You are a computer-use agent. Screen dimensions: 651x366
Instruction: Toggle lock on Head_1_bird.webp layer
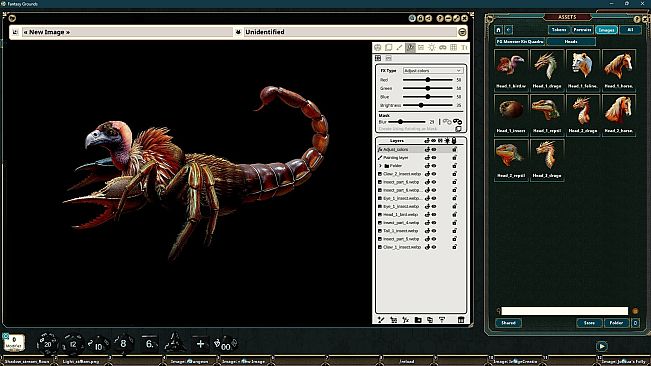pyautogui.click(x=455, y=215)
